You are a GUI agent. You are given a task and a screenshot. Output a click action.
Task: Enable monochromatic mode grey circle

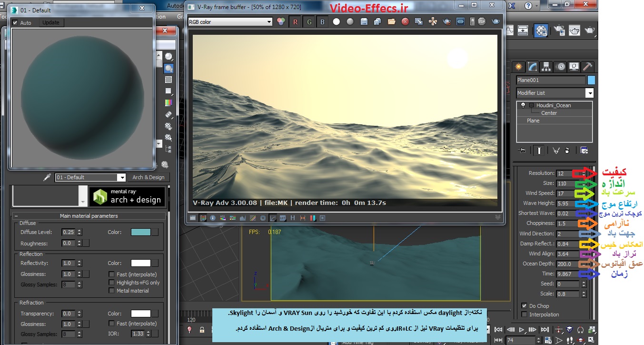click(x=350, y=21)
